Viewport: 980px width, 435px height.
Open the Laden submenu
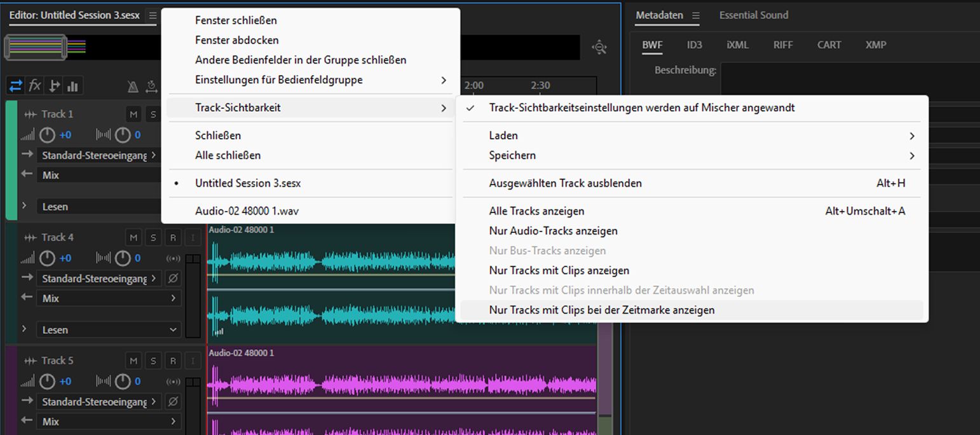pyautogui.click(x=693, y=135)
